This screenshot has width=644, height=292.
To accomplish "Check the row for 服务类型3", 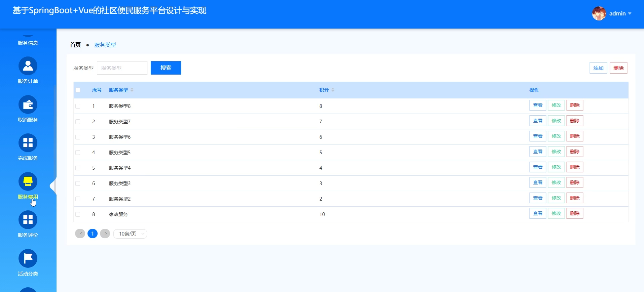I will click(x=78, y=183).
